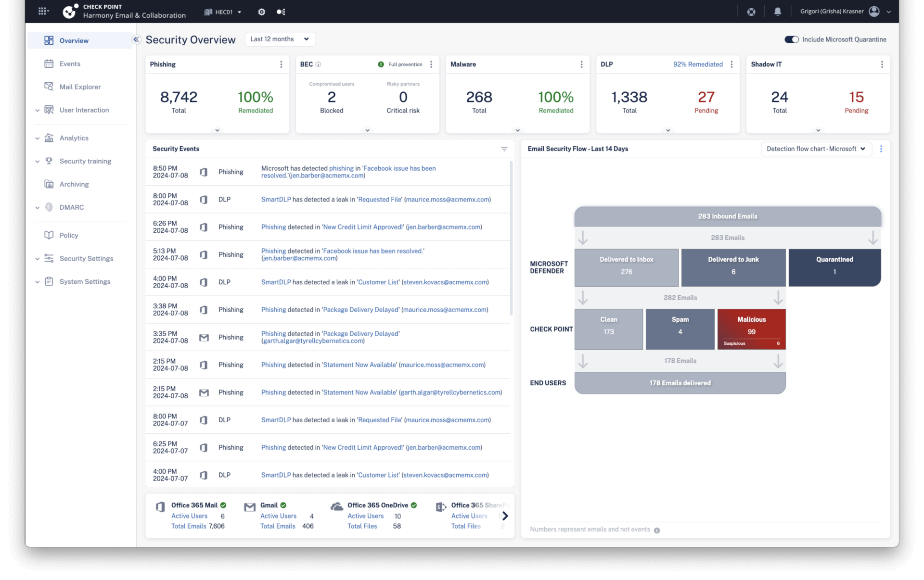This screenshot has width=924, height=580.
Task: Expand the Phishing summary chevron
Action: coord(218,129)
